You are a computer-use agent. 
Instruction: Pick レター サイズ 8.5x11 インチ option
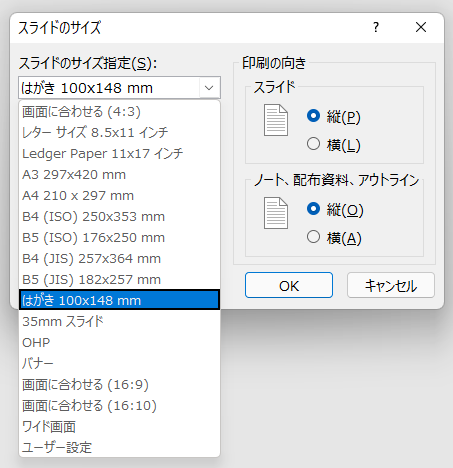pyautogui.click(x=119, y=133)
